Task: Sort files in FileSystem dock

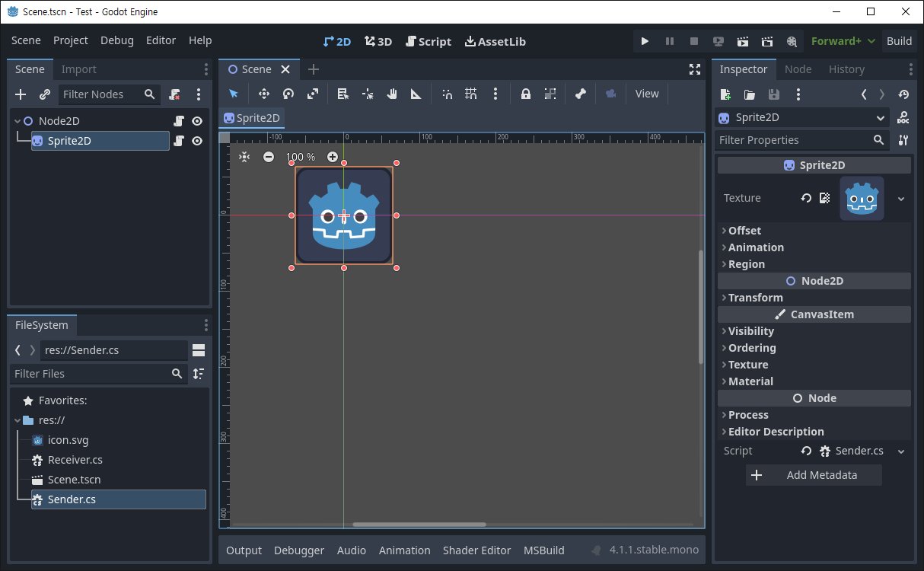Action: coord(199,374)
